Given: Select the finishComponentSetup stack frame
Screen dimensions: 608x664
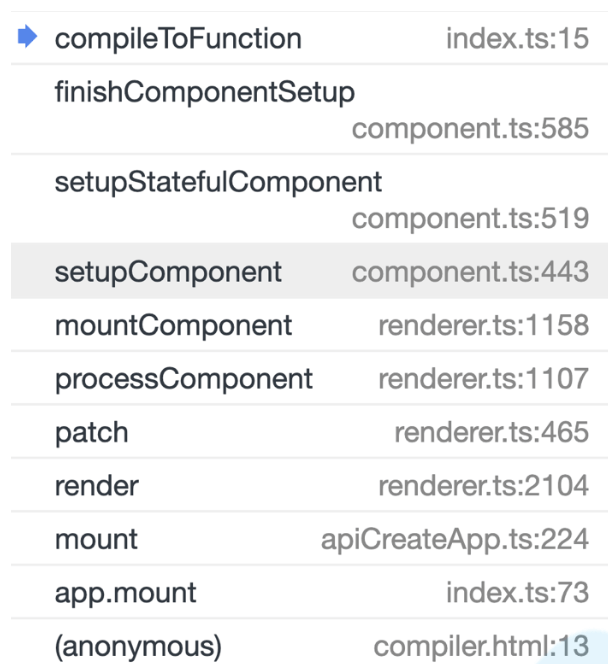Looking at the screenshot, I should (x=204, y=93).
